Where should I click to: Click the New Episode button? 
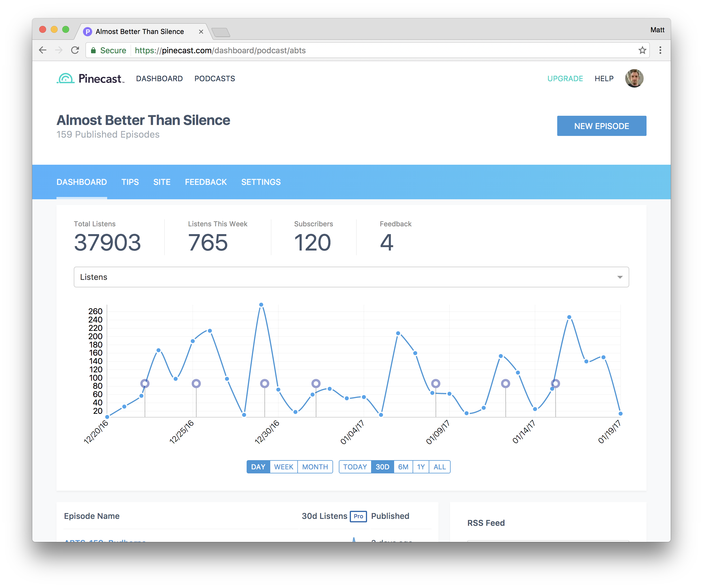coord(601,126)
